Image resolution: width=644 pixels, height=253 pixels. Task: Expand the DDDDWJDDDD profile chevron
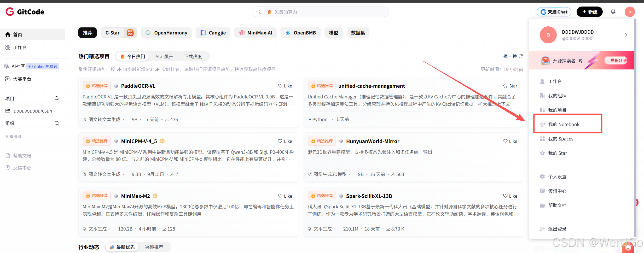[x=626, y=35]
